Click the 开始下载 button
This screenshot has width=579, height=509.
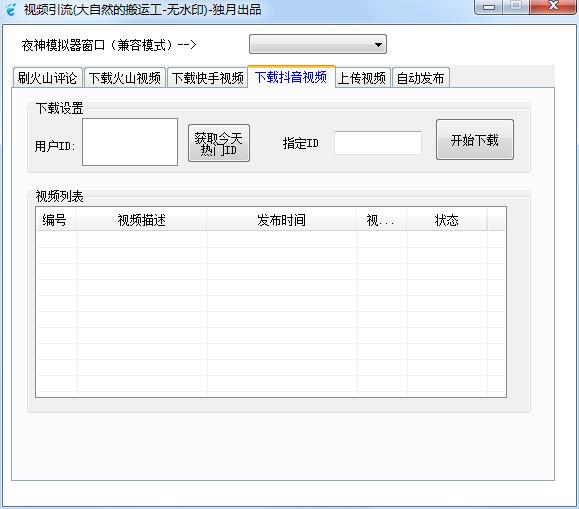(x=474, y=140)
